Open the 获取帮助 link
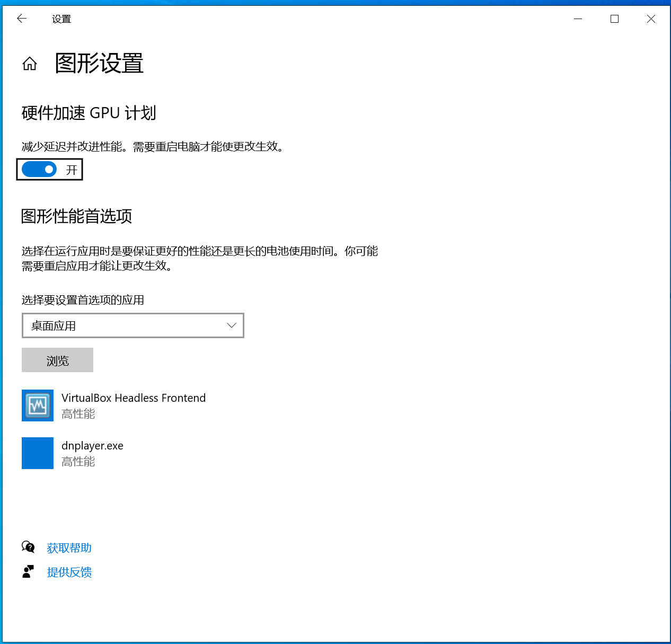 (x=69, y=548)
